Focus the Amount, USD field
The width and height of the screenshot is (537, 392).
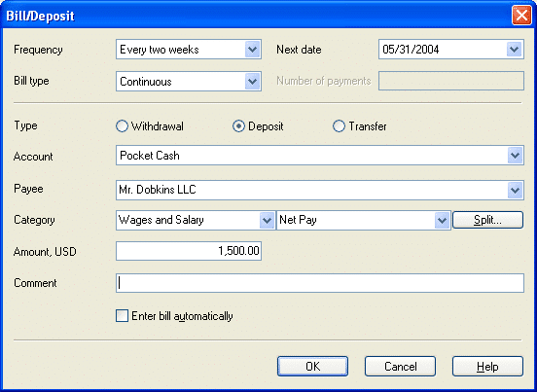coord(189,251)
